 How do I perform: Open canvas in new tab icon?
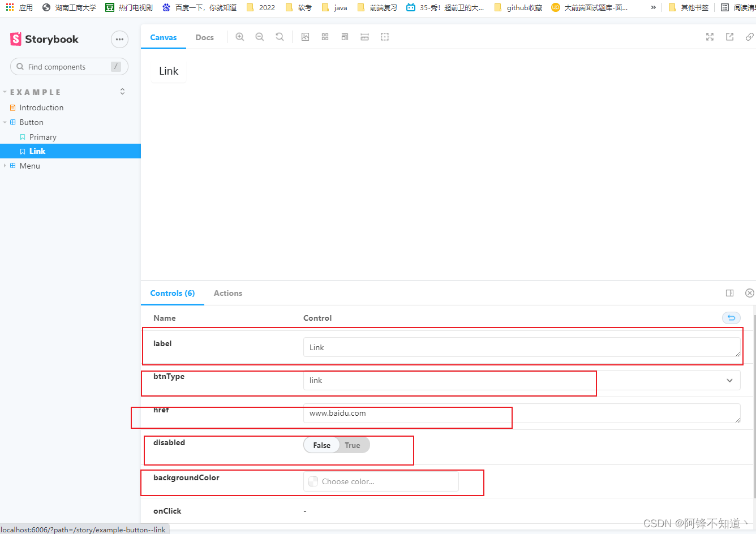click(x=729, y=37)
